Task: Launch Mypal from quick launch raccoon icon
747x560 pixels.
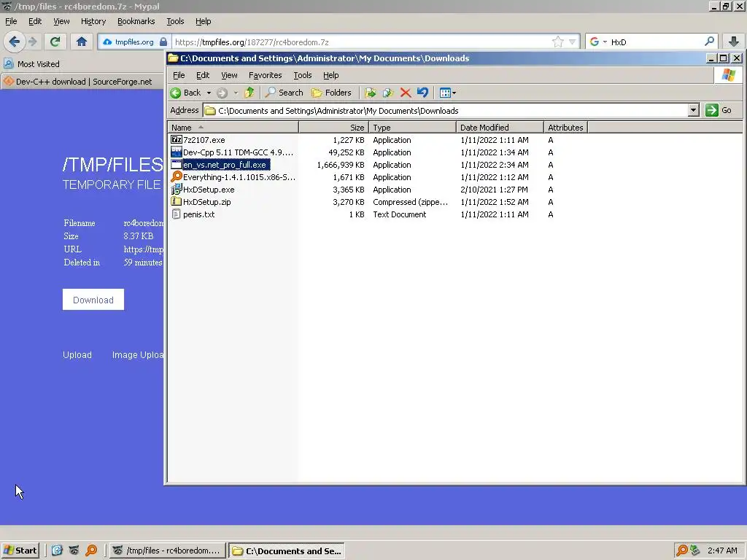Action: 74,551
